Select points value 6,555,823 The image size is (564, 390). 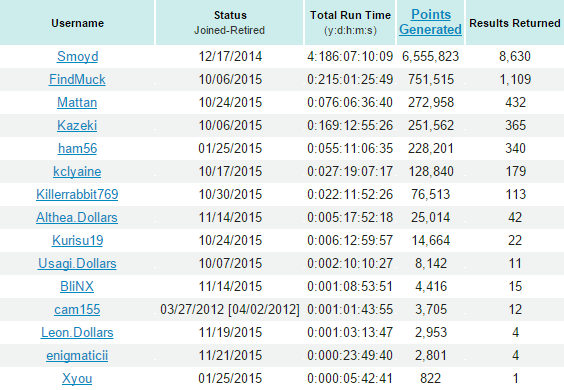point(431,56)
